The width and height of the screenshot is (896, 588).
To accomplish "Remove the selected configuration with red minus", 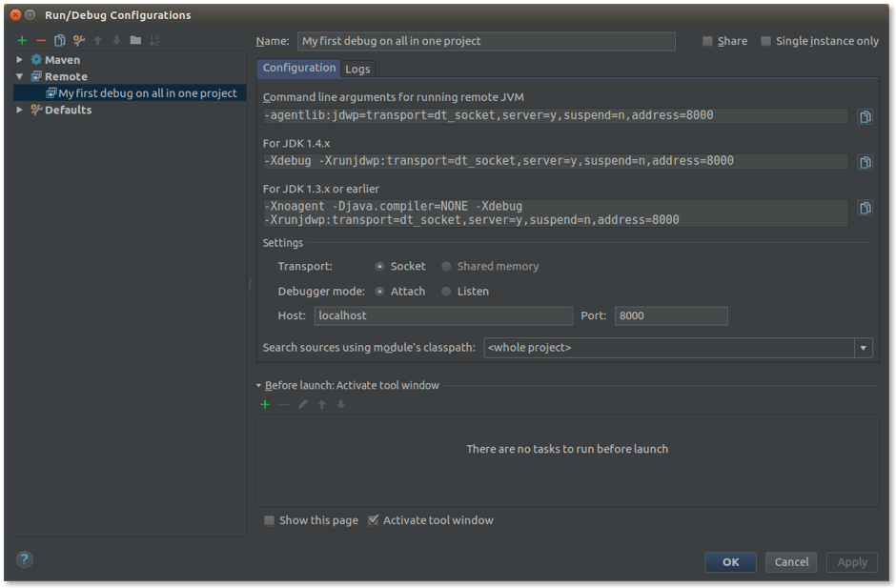I will coord(40,40).
